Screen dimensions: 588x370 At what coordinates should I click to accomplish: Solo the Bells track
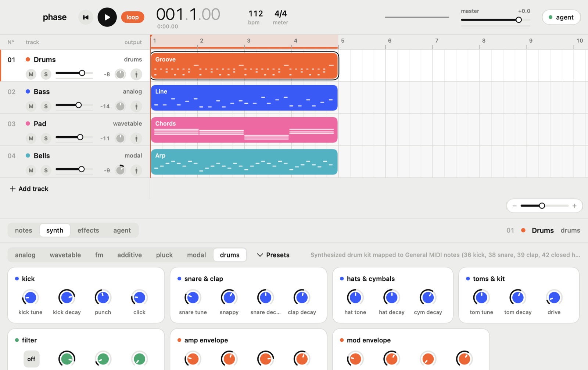pos(46,170)
